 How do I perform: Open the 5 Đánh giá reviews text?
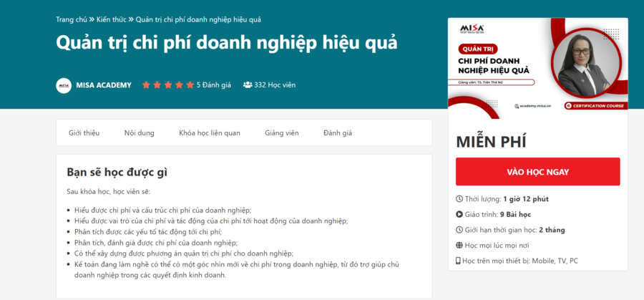point(213,85)
